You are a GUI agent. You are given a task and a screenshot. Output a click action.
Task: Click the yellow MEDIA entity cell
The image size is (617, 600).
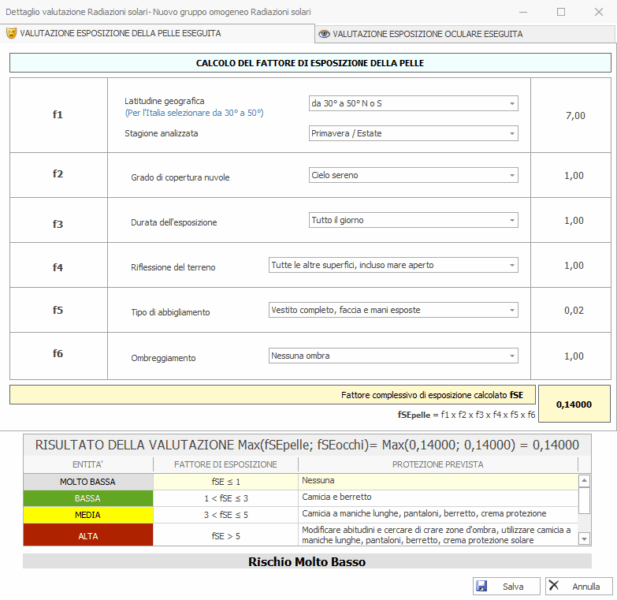(88, 515)
